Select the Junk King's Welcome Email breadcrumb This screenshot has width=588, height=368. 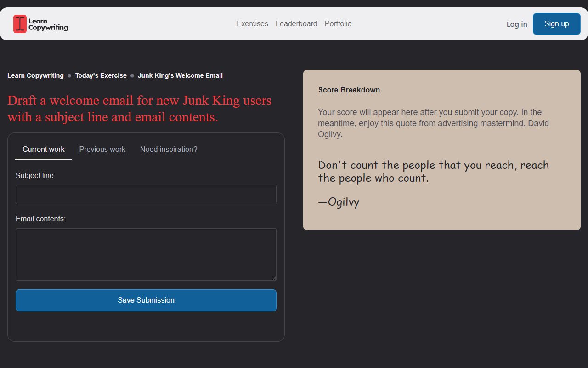tap(180, 75)
